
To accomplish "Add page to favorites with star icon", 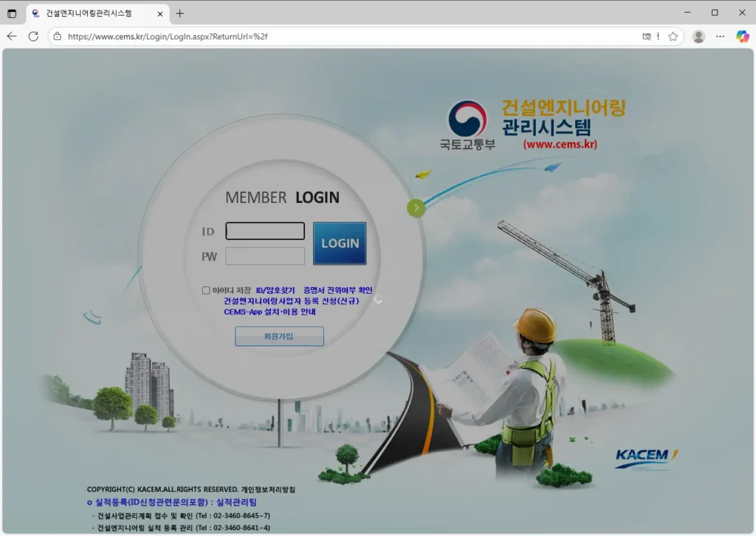I will (x=673, y=36).
